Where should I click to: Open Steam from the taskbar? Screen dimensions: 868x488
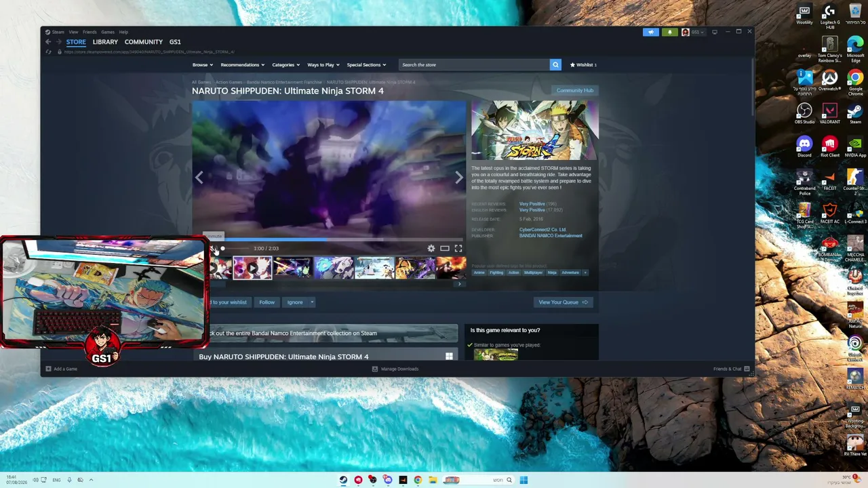[x=343, y=480]
